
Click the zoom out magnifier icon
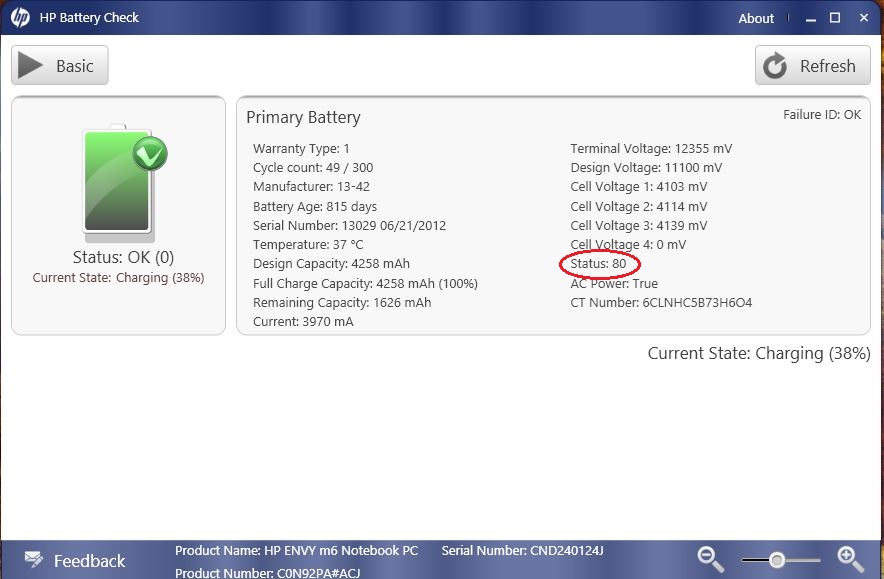(x=710, y=559)
